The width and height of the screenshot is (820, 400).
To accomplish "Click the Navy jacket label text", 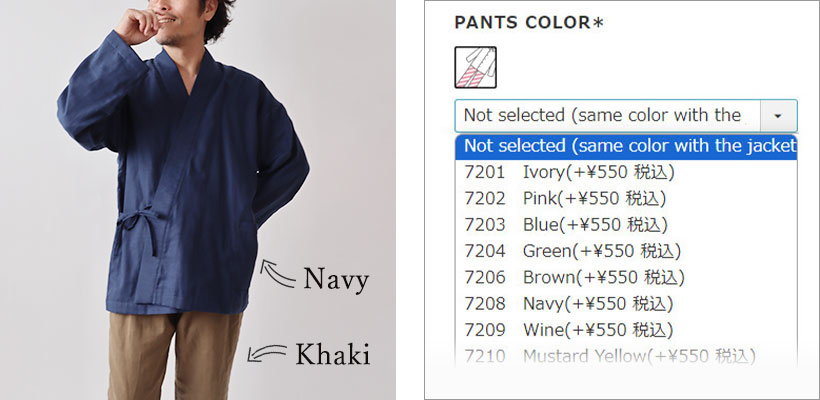I will (x=336, y=280).
